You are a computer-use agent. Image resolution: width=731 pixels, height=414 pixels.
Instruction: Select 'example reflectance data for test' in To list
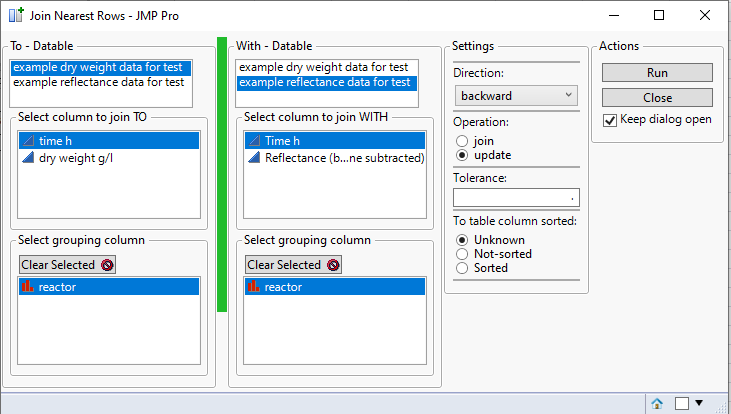[98, 82]
